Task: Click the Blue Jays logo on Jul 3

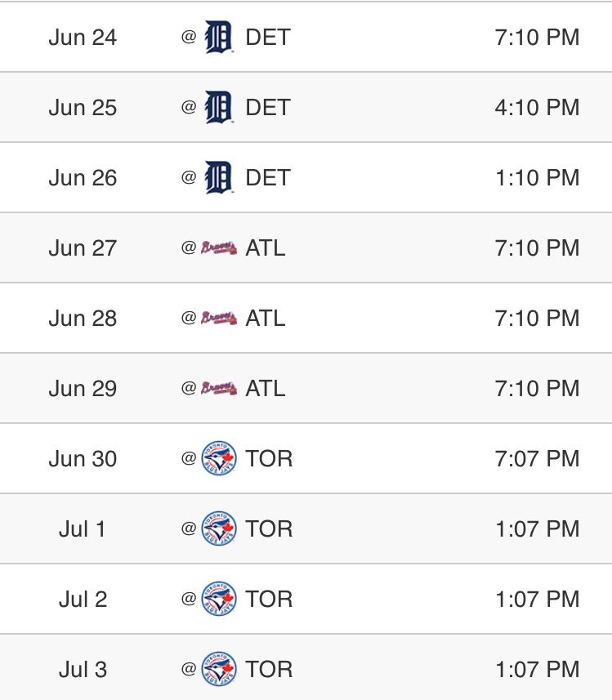Action: tap(219, 670)
